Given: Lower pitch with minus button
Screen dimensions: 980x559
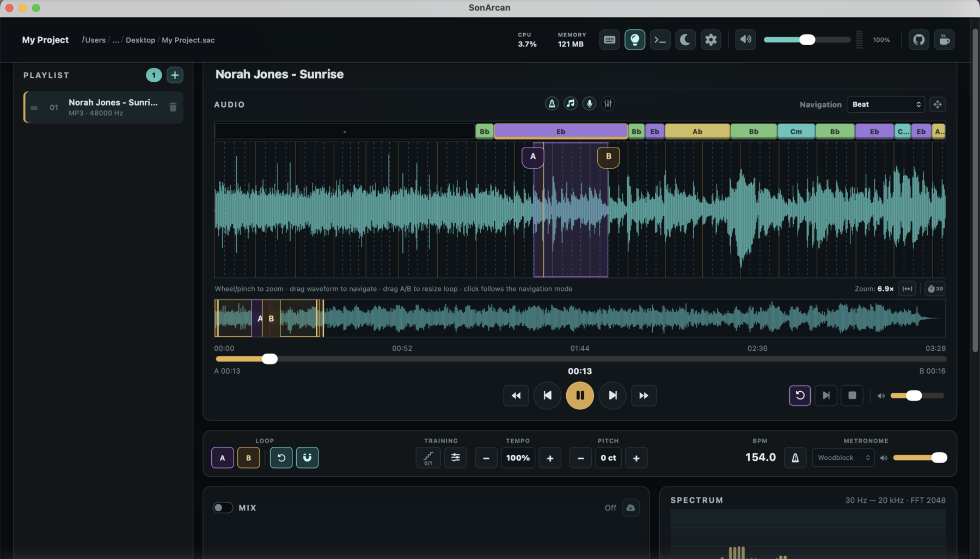Looking at the screenshot, I should pyautogui.click(x=580, y=458).
